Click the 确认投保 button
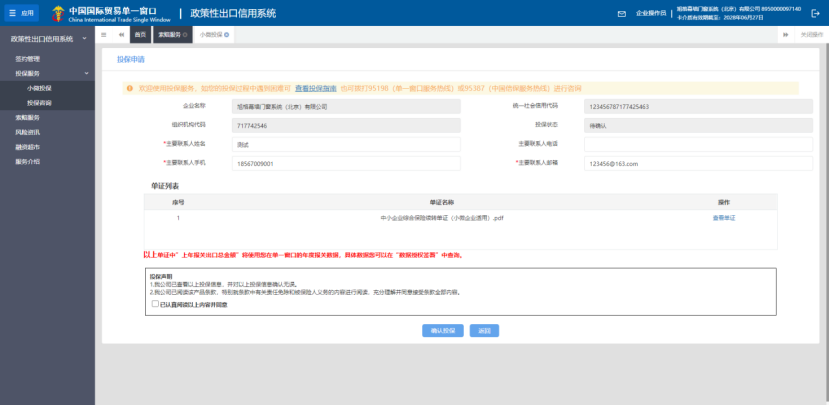 (x=443, y=330)
